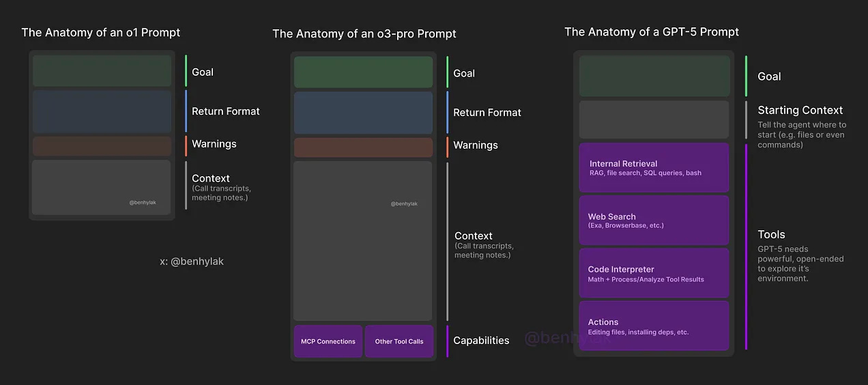This screenshot has width=868, height=385.
Task: Click the 'Actions' purple box
Action: coord(654,326)
